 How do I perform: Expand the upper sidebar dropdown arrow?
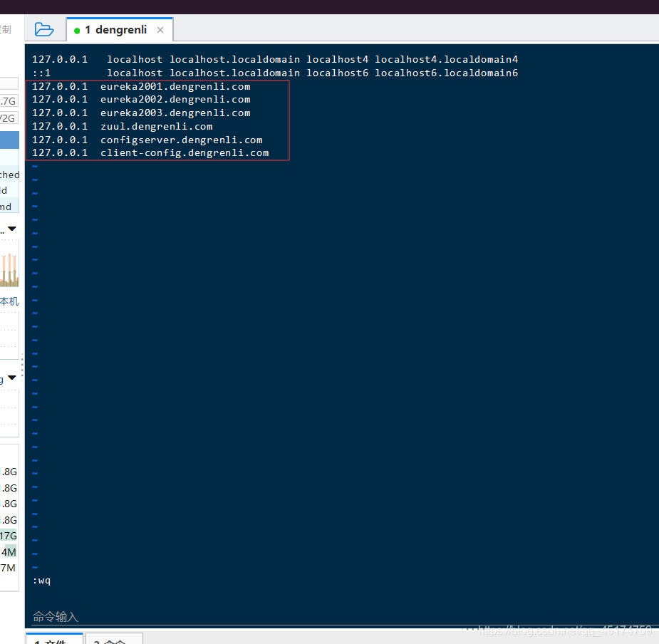[x=12, y=229]
